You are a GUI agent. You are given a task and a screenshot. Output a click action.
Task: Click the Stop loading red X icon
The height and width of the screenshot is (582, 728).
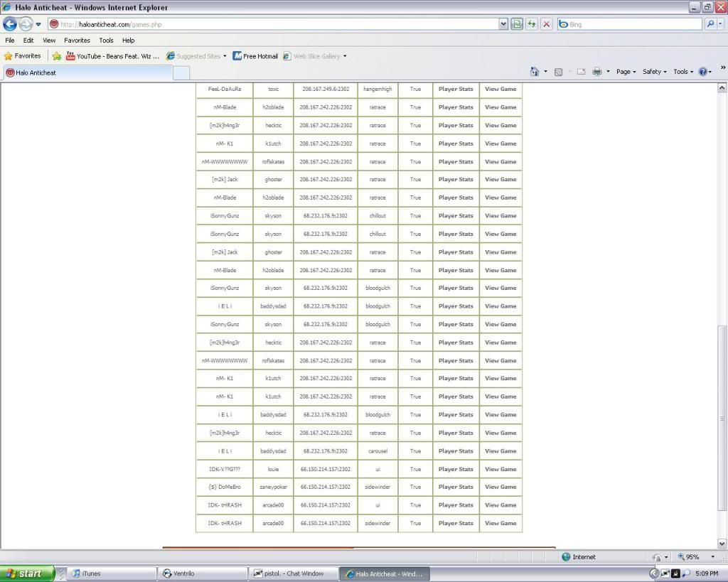tap(546, 24)
